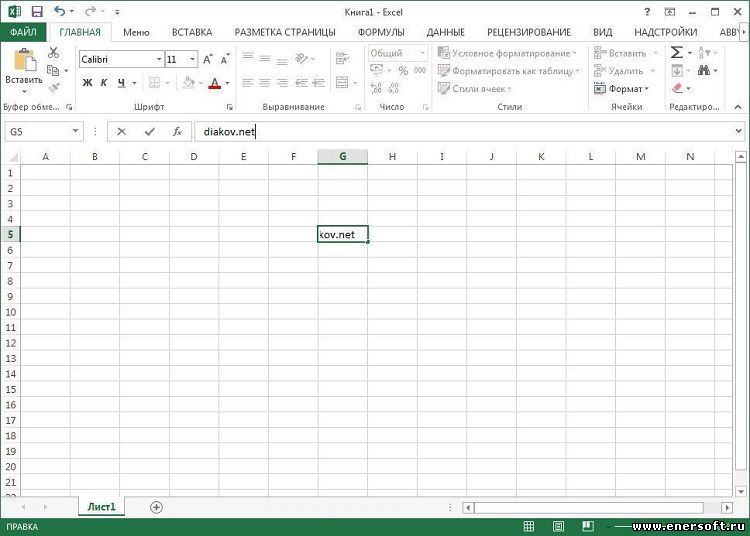750x536 pixels.
Task: Open the font size 11 dropdown
Action: 192,59
